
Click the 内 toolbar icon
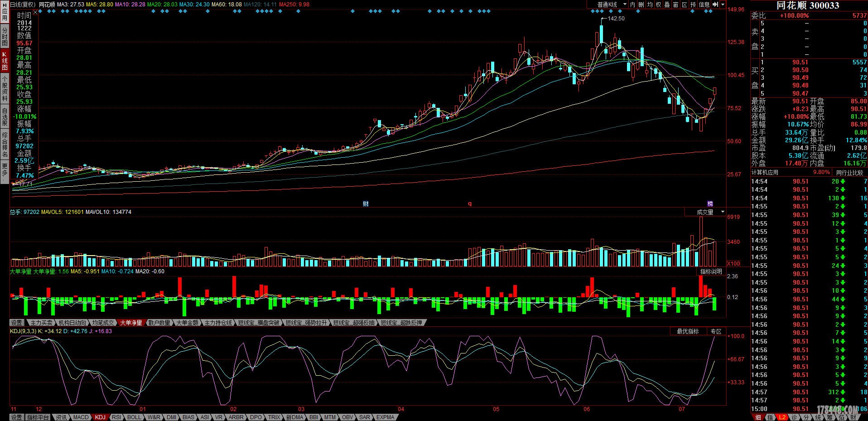632,5
